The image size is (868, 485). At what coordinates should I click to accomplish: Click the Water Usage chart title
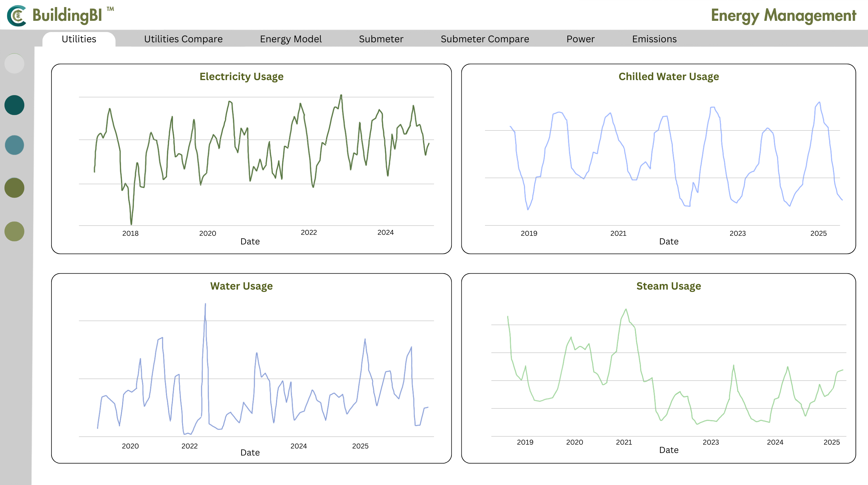(x=241, y=286)
